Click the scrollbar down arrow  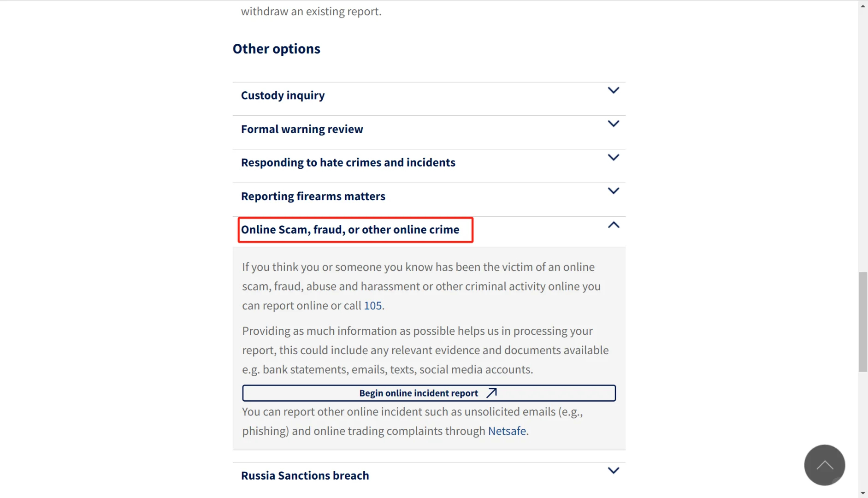click(x=863, y=493)
